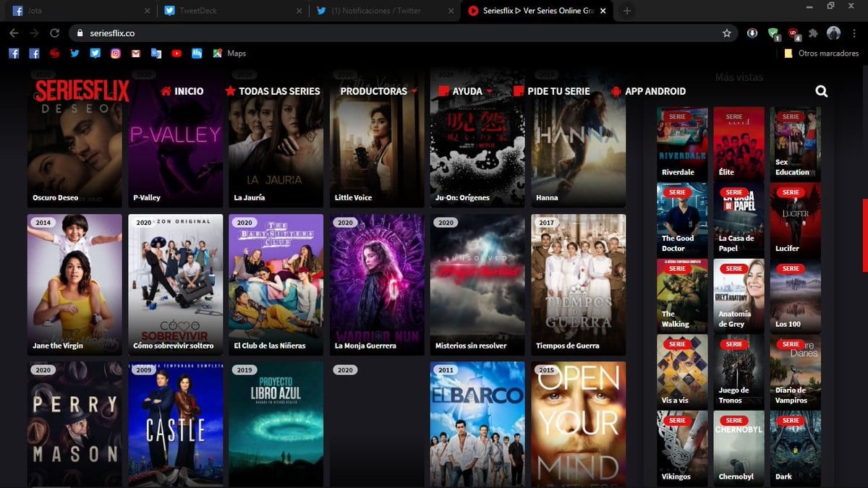Open the YouTube bookmark icon
Screen dimensions: 868x488
pyautogui.click(x=176, y=53)
